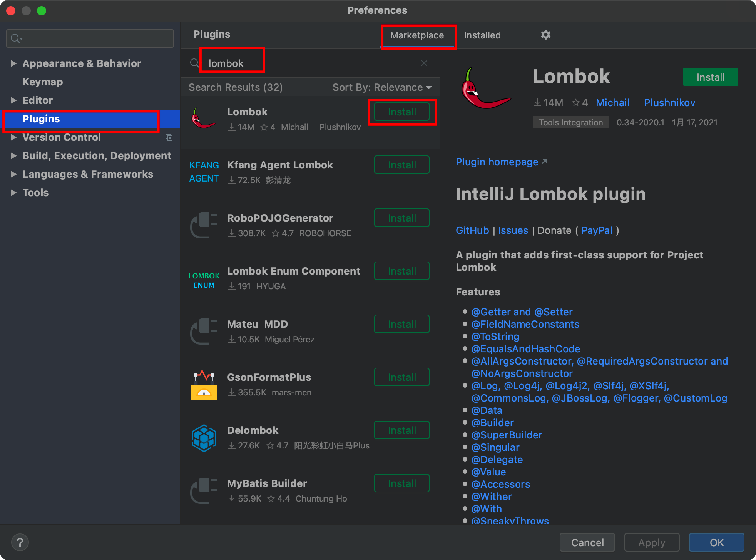Open the @EqualsAndHashCode feature link

coord(526,349)
